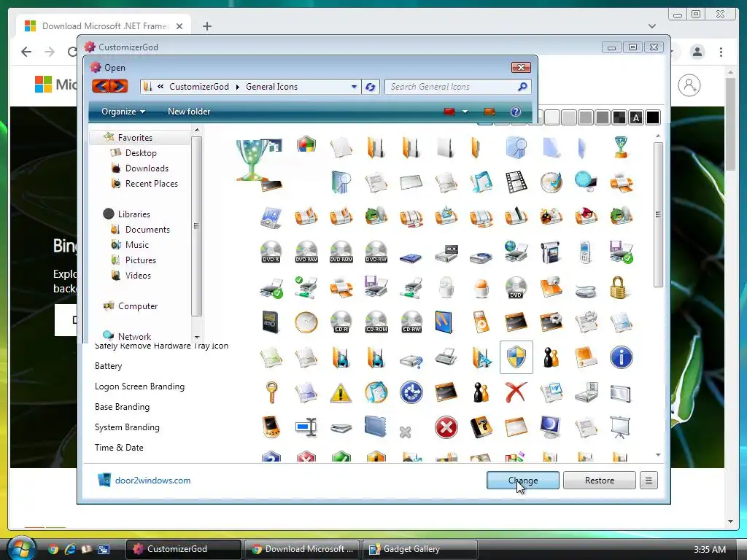Toggle the preview pane in Open dialog
The width and height of the screenshot is (747, 560).
pyautogui.click(x=489, y=112)
